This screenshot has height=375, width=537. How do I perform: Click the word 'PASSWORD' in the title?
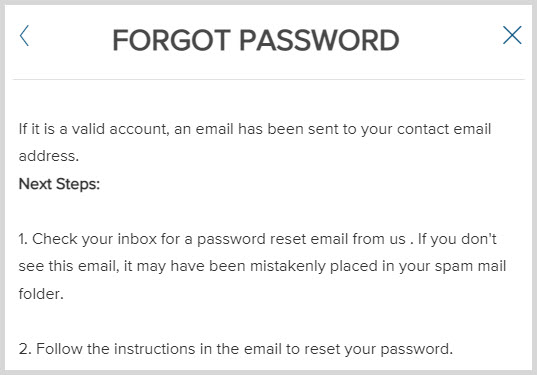click(319, 40)
